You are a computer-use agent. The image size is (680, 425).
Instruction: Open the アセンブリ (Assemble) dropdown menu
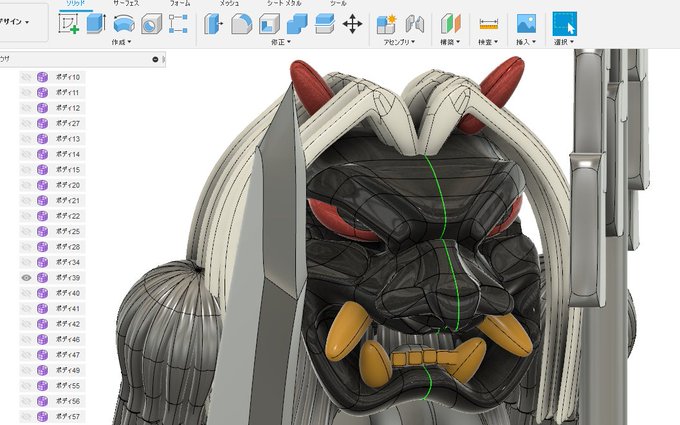399,42
